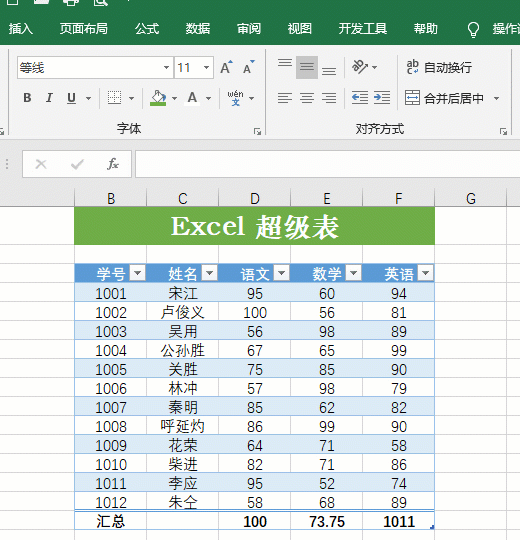The image size is (520, 540).
Task: Select top vertical alignment icon
Action: [x=285, y=64]
